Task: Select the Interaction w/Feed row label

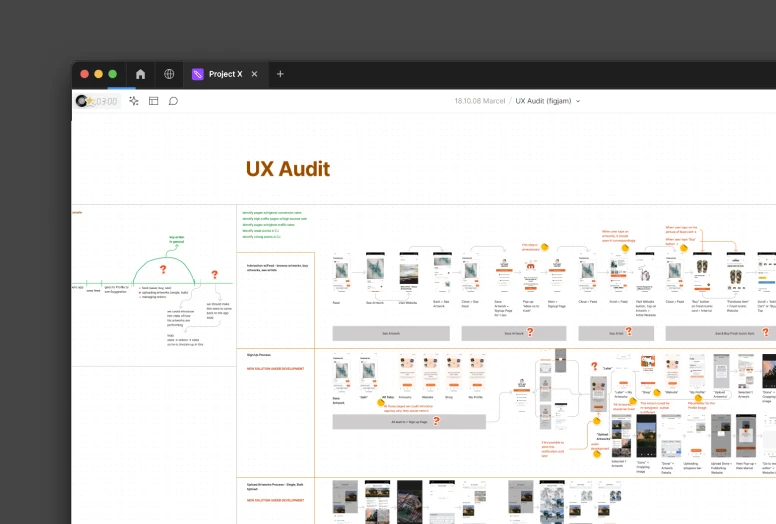Action: (x=277, y=268)
